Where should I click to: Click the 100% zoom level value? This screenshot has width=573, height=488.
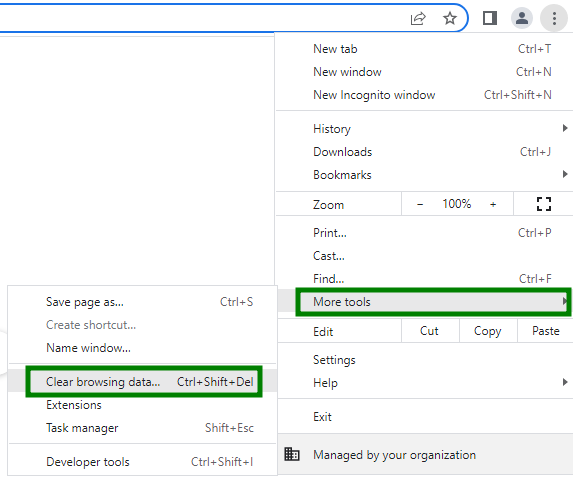[456, 204]
